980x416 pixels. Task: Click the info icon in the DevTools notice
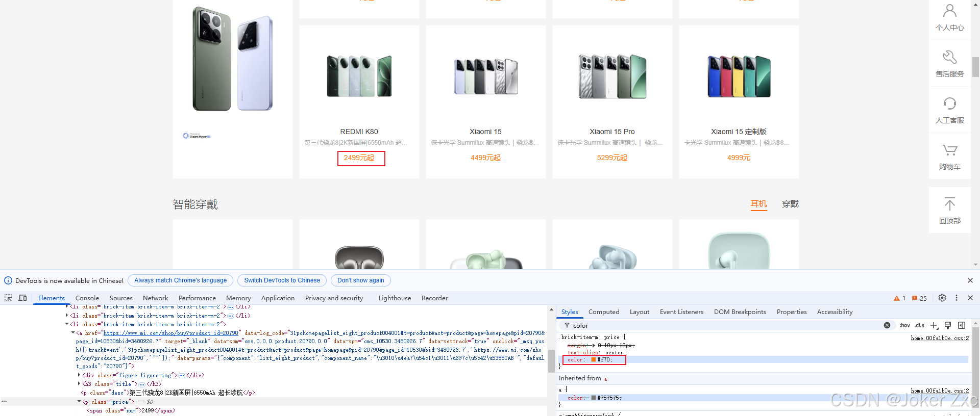point(8,280)
